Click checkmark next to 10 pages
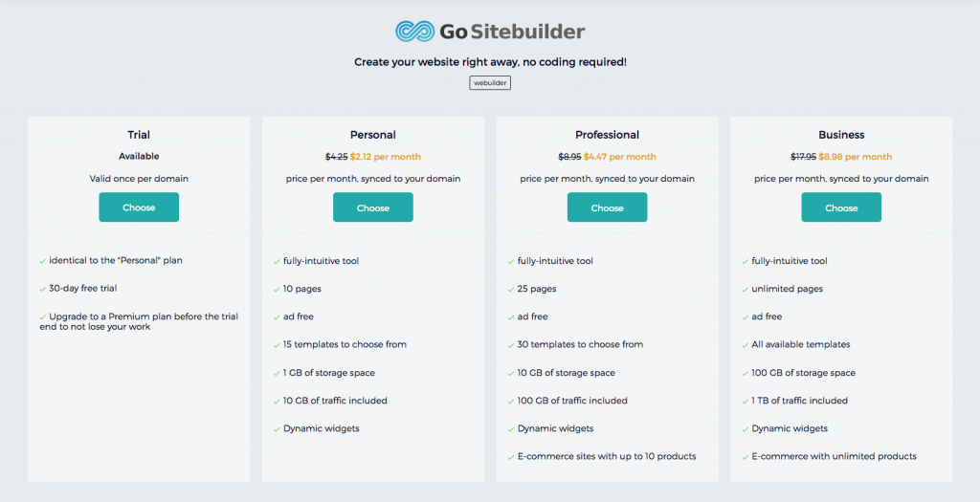Image resolution: width=980 pixels, height=502 pixels. 277,289
